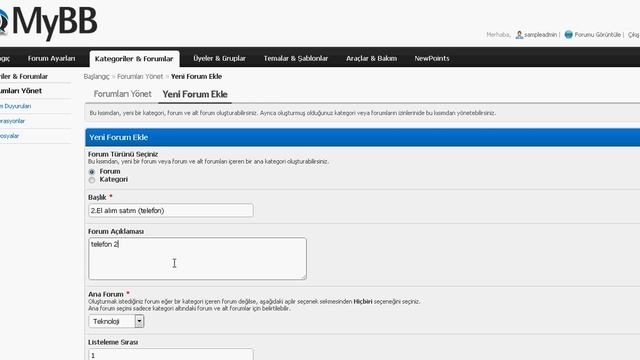Click the Forum Açıklaması textarea resize handle
Viewport: 640px width, 360px height.
click(304, 277)
